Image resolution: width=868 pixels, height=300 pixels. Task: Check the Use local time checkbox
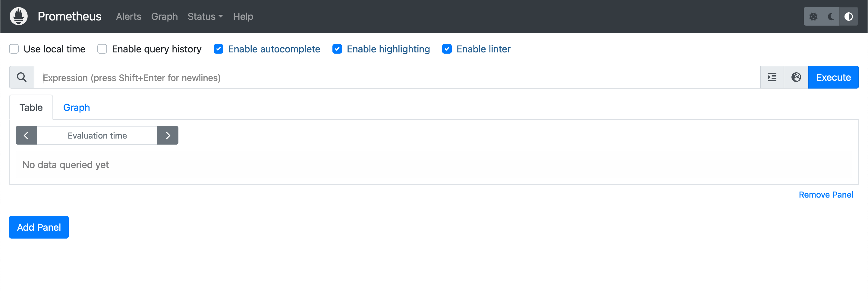coord(14,49)
